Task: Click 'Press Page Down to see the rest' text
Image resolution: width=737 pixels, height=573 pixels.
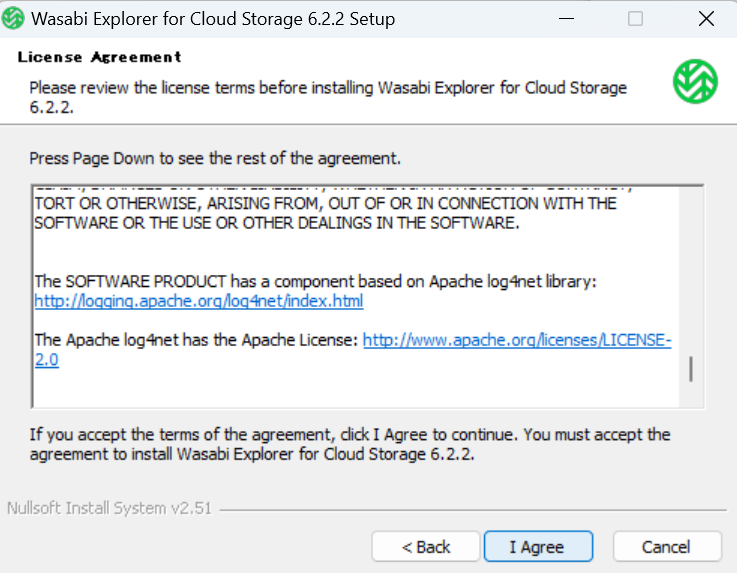Action: (x=215, y=158)
